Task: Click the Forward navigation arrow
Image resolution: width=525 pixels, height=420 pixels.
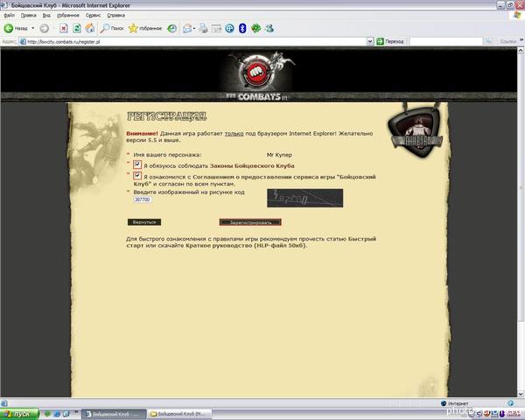Action: [x=45, y=29]
